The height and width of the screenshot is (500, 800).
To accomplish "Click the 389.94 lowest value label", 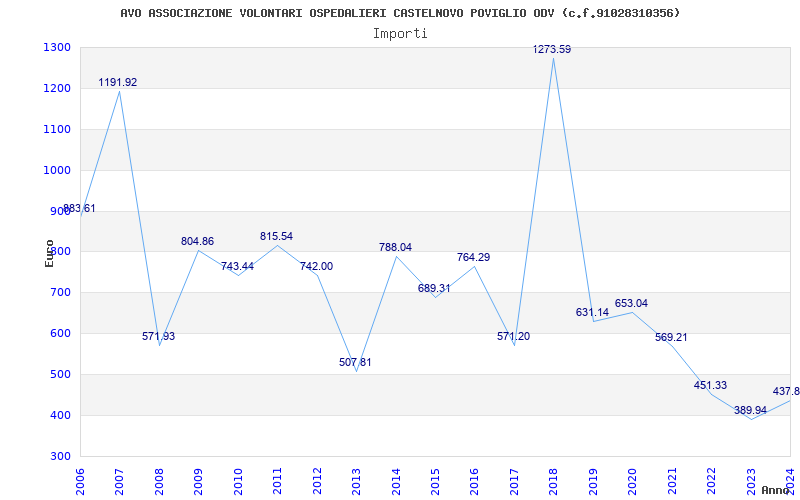I will coord(750,410).
